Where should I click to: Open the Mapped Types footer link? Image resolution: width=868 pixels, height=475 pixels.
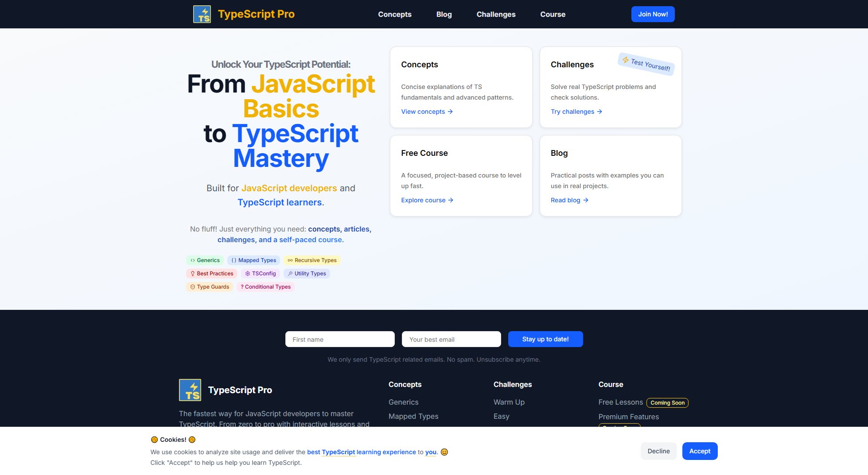tap(413, 416)
